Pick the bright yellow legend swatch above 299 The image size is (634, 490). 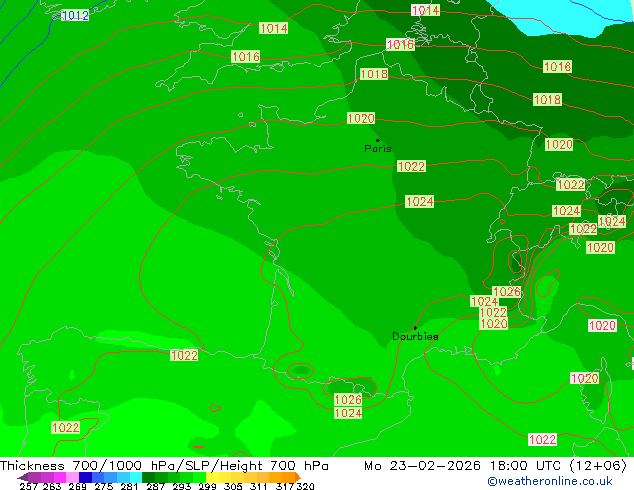212,477
